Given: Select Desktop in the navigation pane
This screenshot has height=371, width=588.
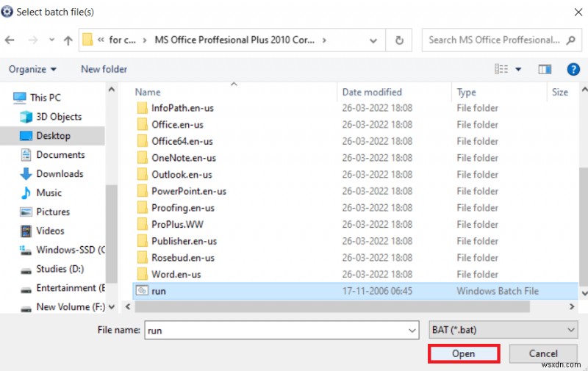Looking at the screenshot, I should point(52,136).
